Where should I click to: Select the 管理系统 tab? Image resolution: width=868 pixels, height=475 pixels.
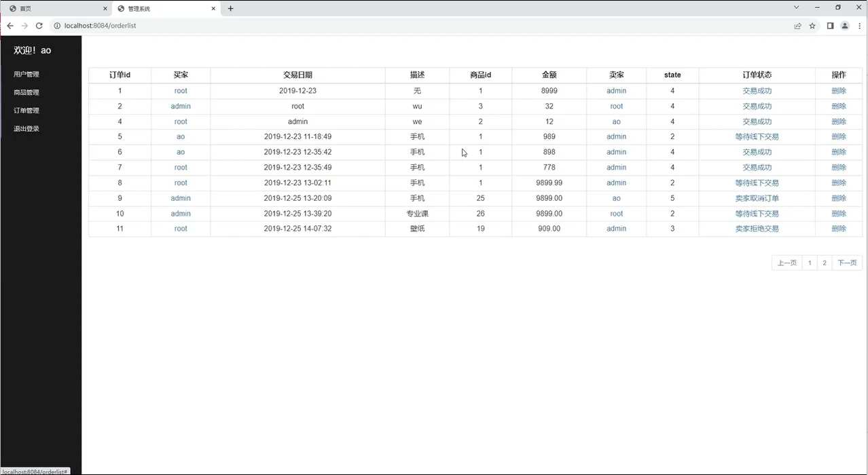166,9
